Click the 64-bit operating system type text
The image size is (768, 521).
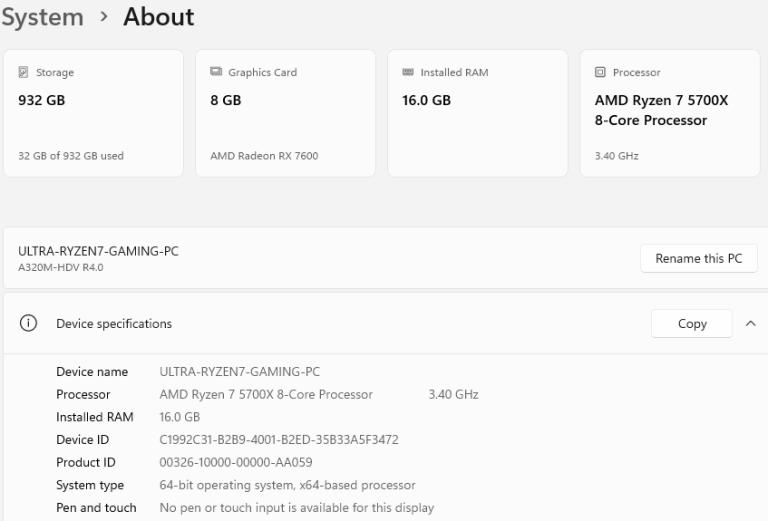coord(287,485)
